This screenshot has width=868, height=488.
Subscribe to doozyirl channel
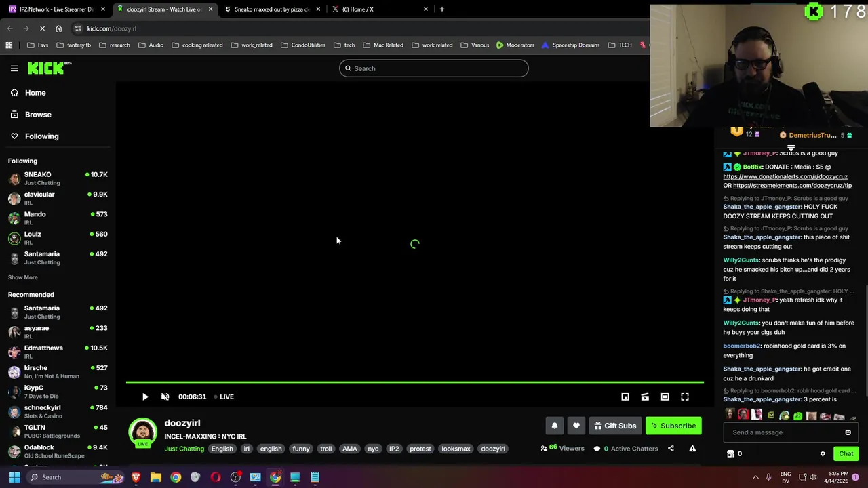pyautogui.click(x=673, y=426)
